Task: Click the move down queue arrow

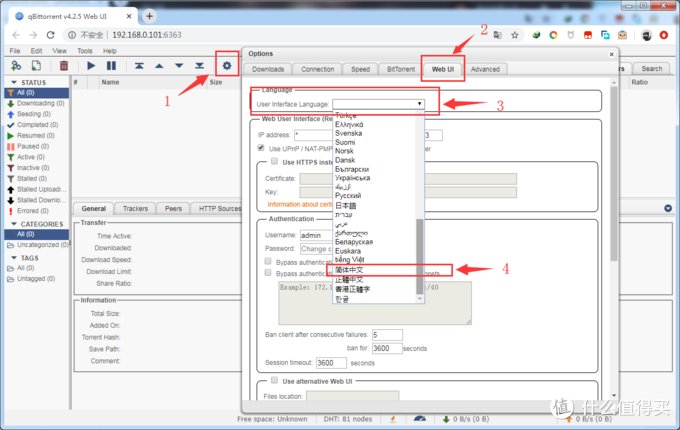Action: tap(179, 66)
